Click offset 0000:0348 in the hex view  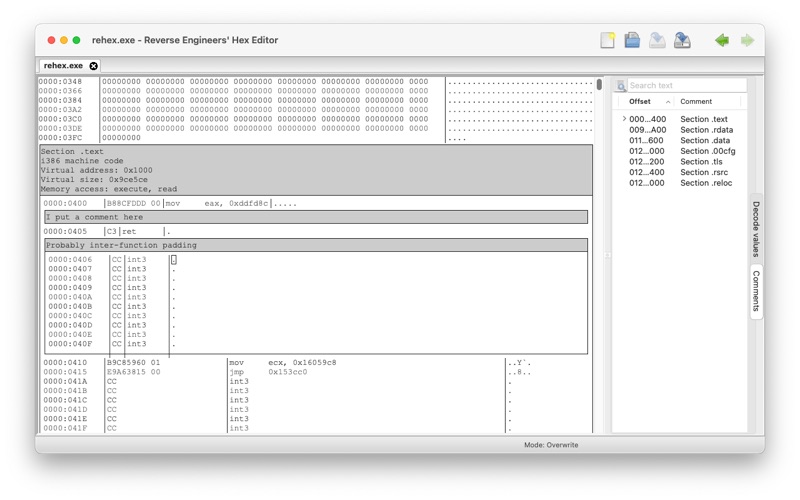60,82
